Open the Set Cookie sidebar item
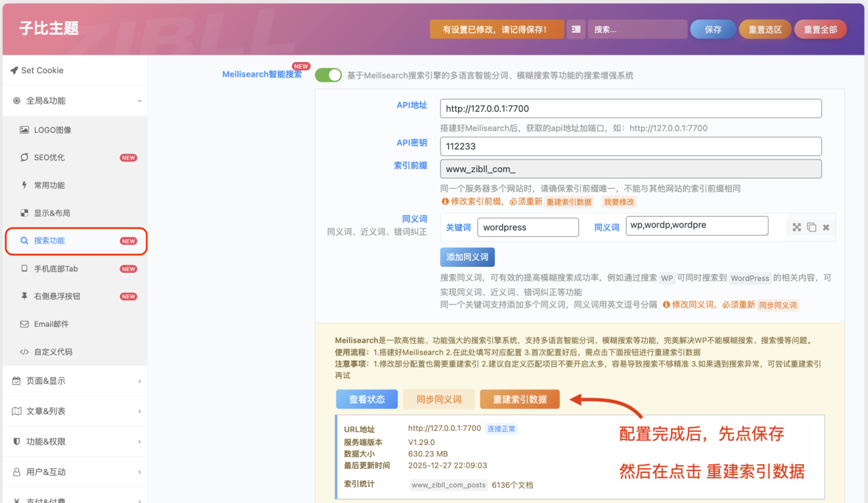868x503 pixels. (x=41, y=69)
